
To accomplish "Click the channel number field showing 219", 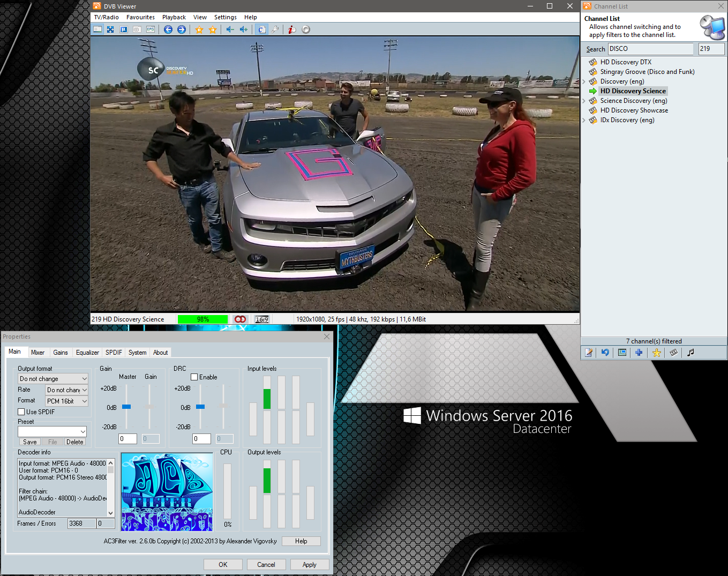I will point(711,49).
